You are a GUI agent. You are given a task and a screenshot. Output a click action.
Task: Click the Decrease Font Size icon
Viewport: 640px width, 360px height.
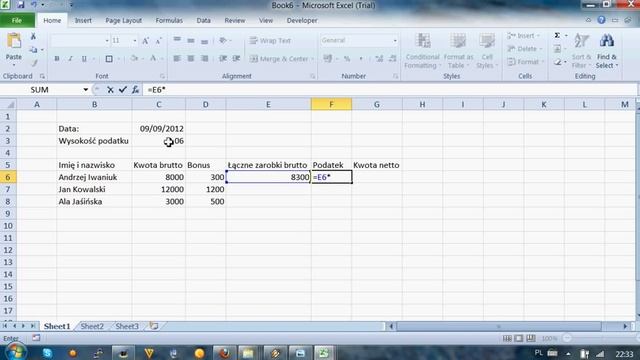tap(158, 41)
